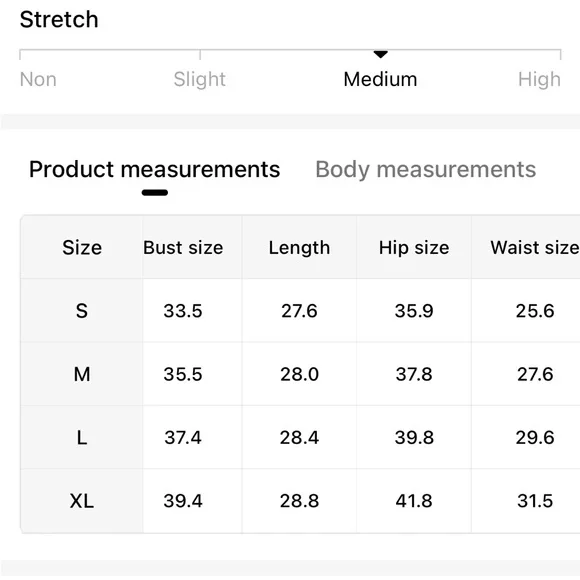The width and height of the screenshot is (580, 580).
Task: Select the M size row label
Action: [x=82, y=374]
